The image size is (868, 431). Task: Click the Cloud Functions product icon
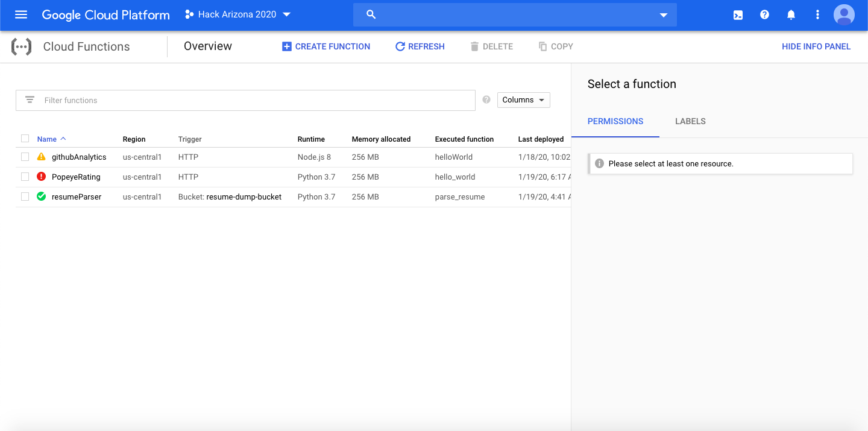(22, 46)
